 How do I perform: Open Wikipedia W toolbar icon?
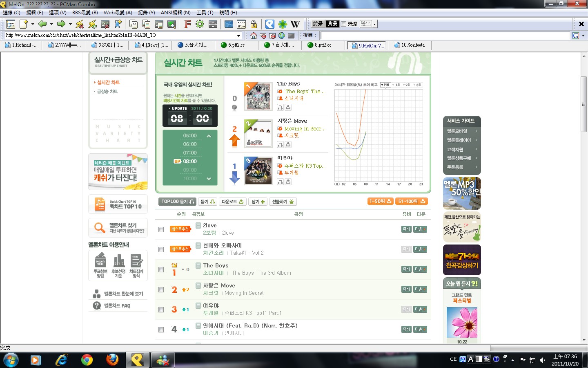point(295,24)
